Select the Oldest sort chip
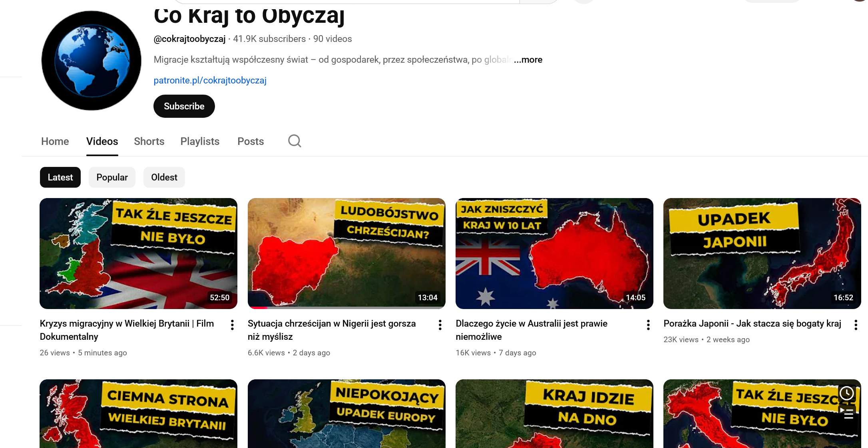The height and width of the screenshot is (448, 868). [x=164, y=177]
